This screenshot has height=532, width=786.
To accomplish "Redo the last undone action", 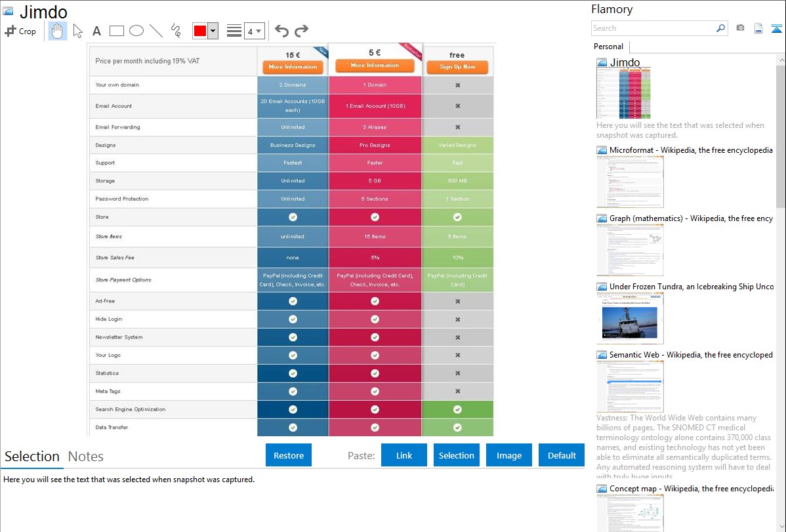I will point(301,31).
